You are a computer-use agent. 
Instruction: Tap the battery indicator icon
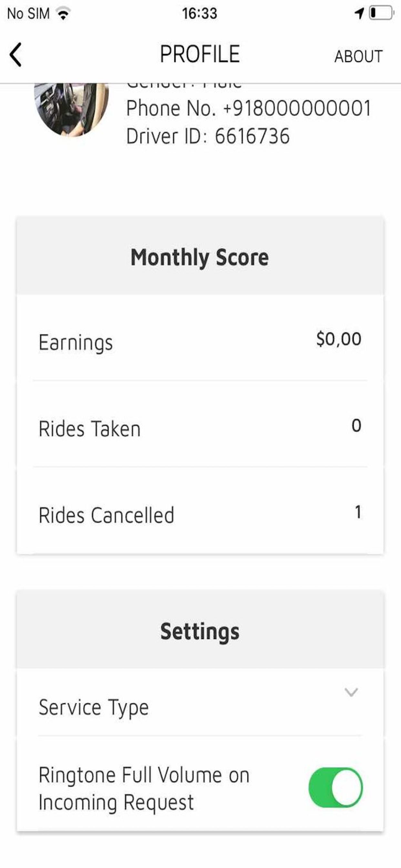382,13
